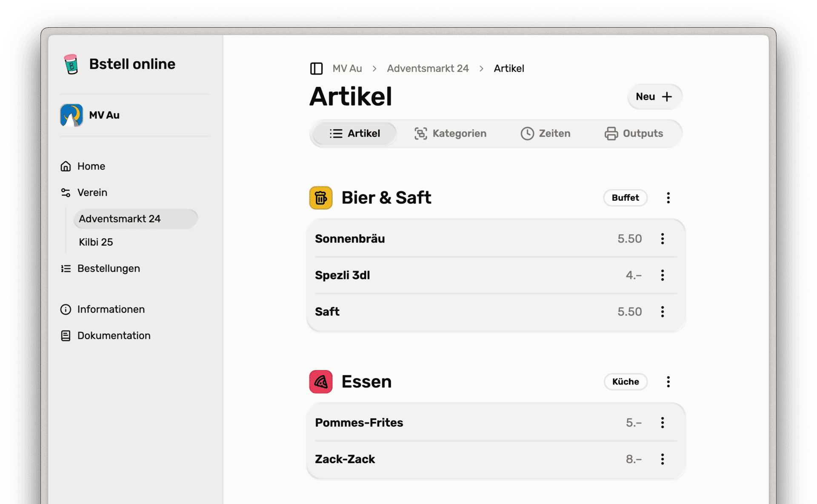Screen dimensions: 817x504
Task: Open the Essen category options menu
Action: [x=668, y=382]
